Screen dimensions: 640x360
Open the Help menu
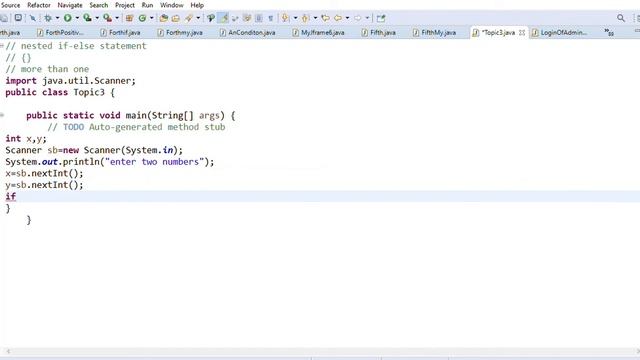[197, 5]
